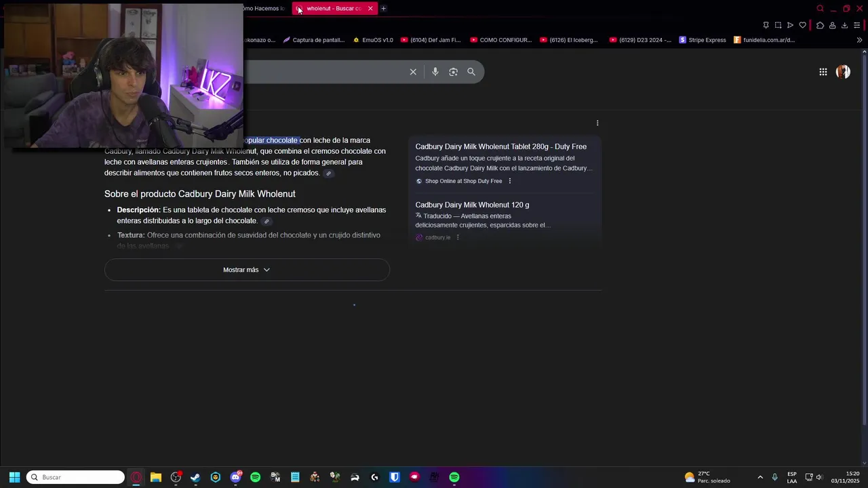This screenshot has height=488, width=868.
Task: Open the volume speaker tray icon
Action: [820, 477]
